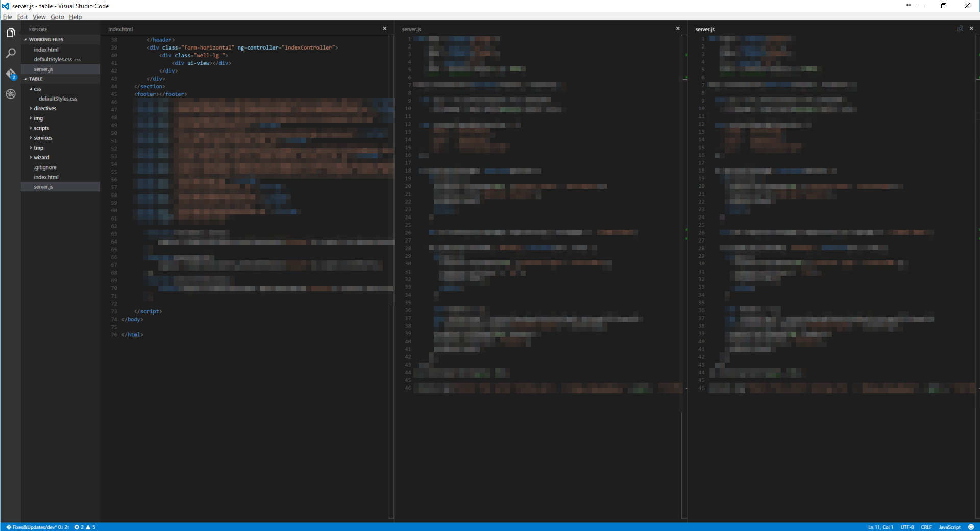The image size is (980, 531).
Task: Click the Visual Studio Code logo in title bar
Action: 6,6
